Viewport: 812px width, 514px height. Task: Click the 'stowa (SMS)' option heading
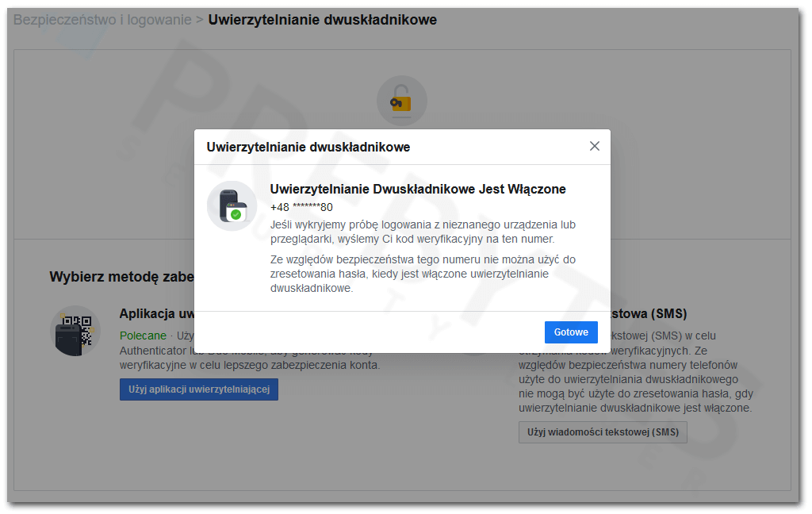click(x=649, y=313)
